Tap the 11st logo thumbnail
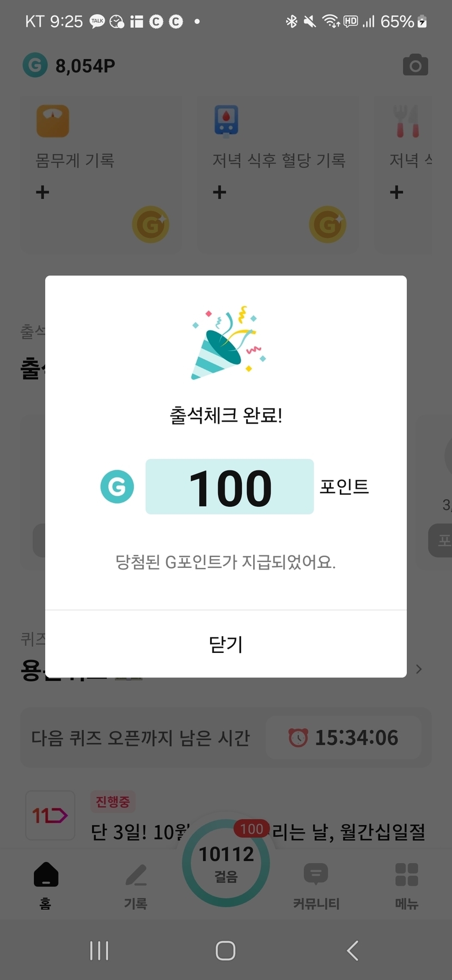Viewport: 452px width, 980px height. tap(50, 815)
